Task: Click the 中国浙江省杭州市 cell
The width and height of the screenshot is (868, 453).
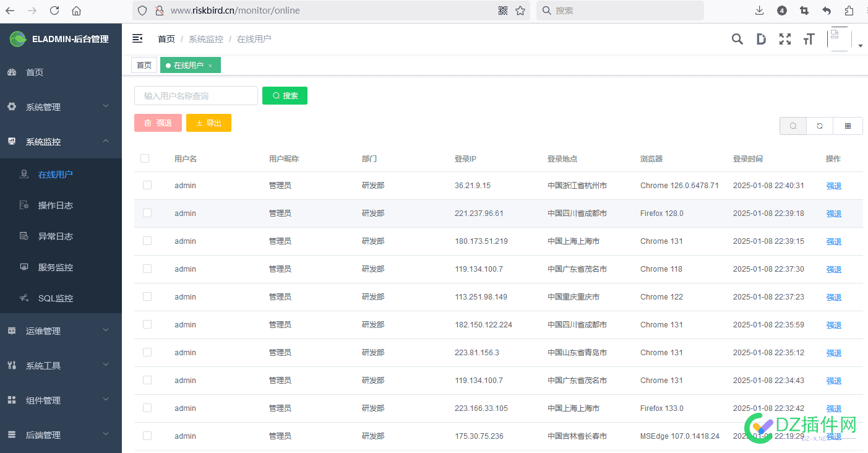Action: pos(577,186)
